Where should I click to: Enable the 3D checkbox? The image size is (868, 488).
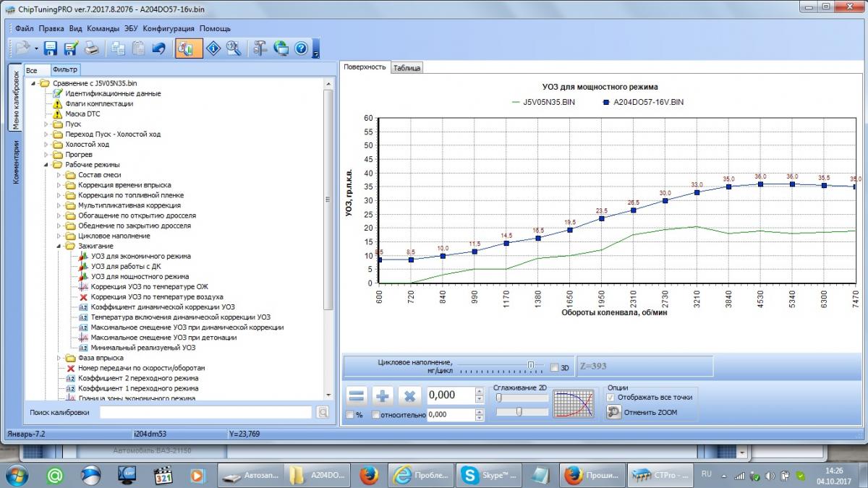[x=554, y=367]
